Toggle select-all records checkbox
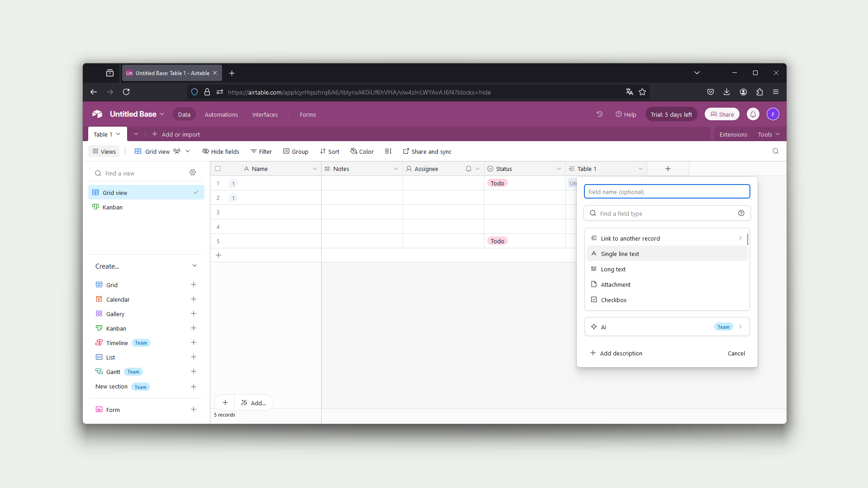 click(218, 169)
